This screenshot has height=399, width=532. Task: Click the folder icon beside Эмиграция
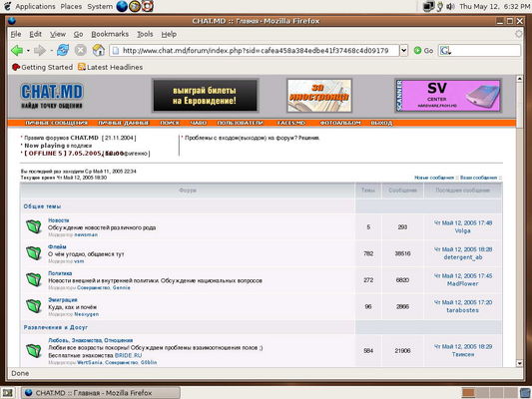[34, 306]
